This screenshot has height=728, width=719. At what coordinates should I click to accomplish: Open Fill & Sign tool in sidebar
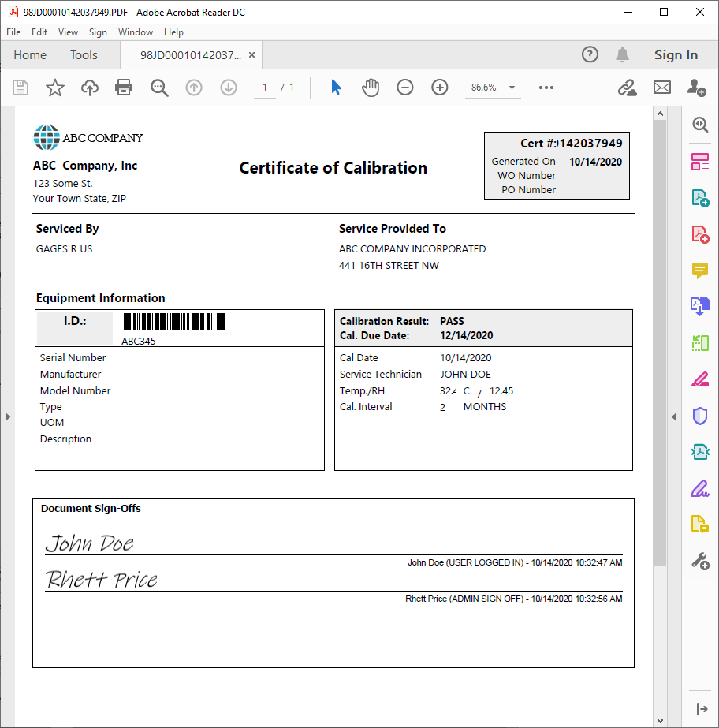(x=699, y=488)
